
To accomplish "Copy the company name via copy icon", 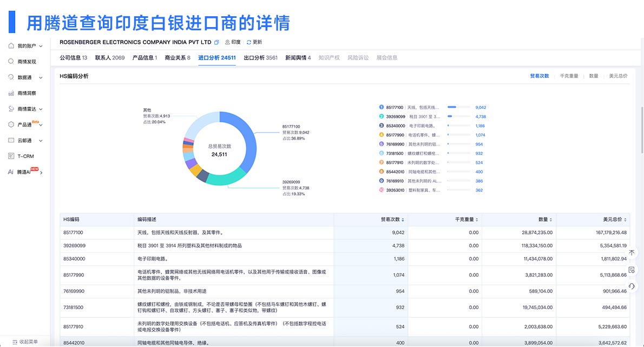I will (x=216, y=42).
